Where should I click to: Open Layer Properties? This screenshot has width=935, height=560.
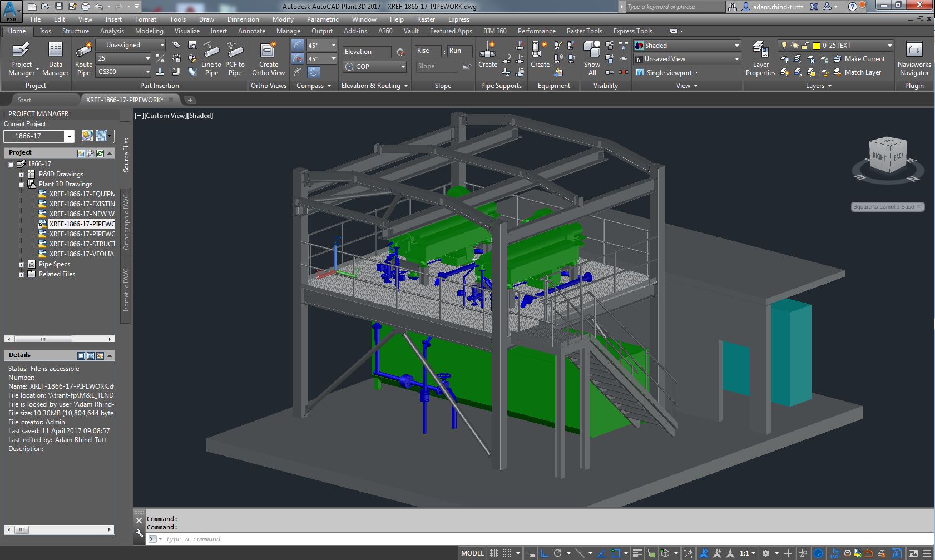point(760,59)
